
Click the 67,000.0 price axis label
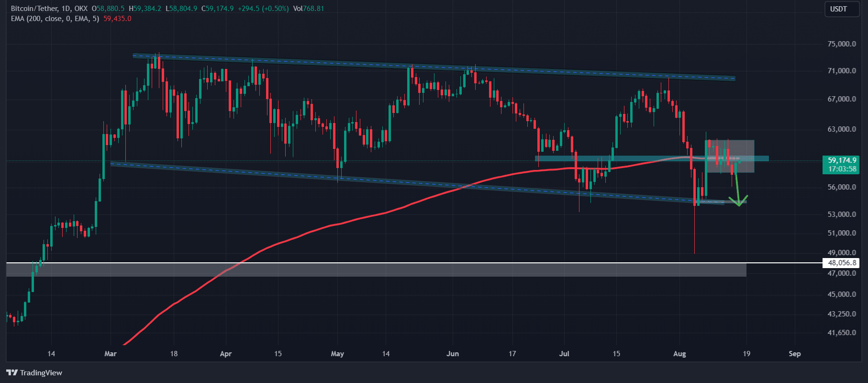842,99
